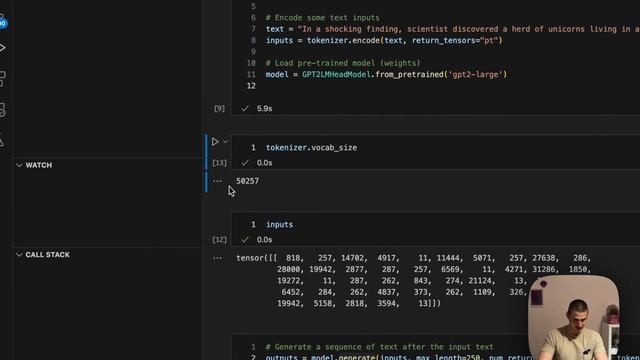This screenshot has width=640, height=360.
Task: Click execution count [12]
Action: [219, 240]
